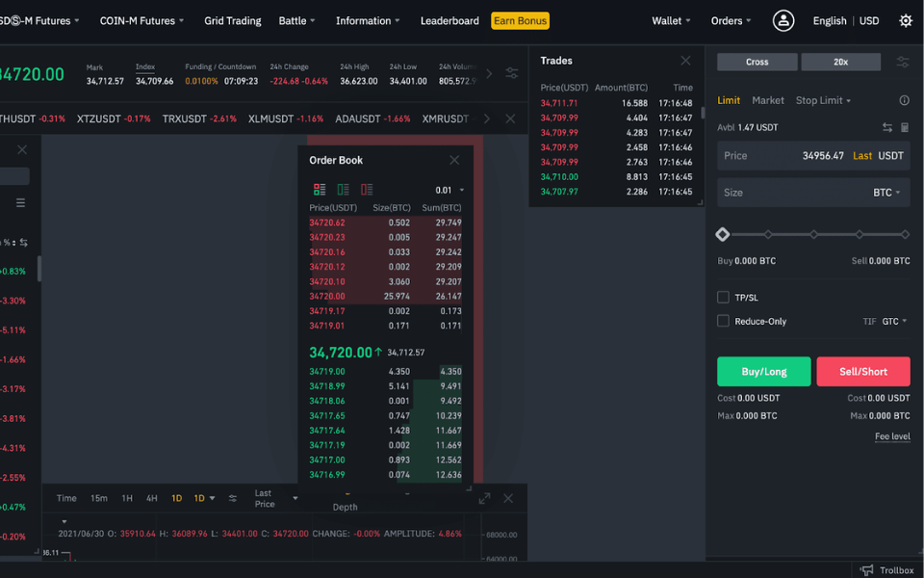Show only buy orders in Order Book
The width and height of the screenshot is (924, 578).
click(x=343, y=190)
